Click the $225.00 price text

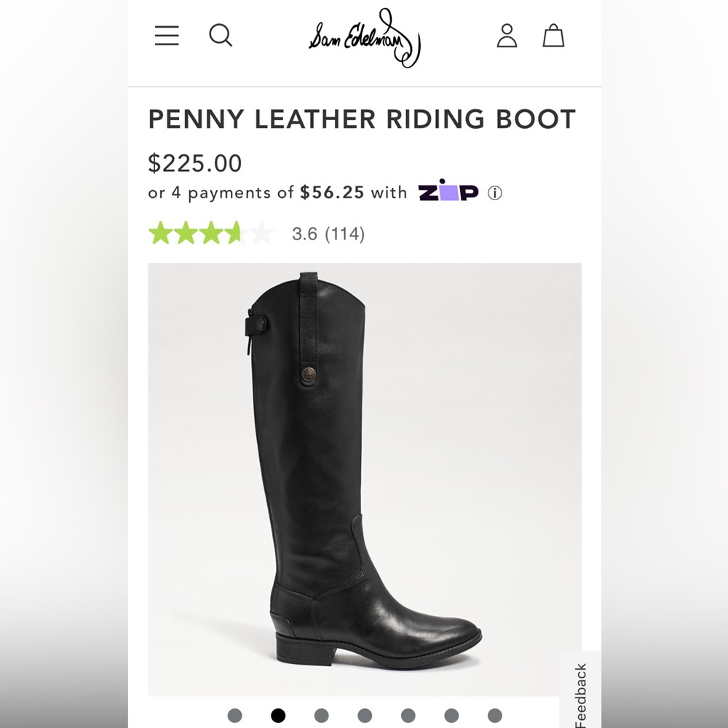pyautogui.click(x=194, y=163)
